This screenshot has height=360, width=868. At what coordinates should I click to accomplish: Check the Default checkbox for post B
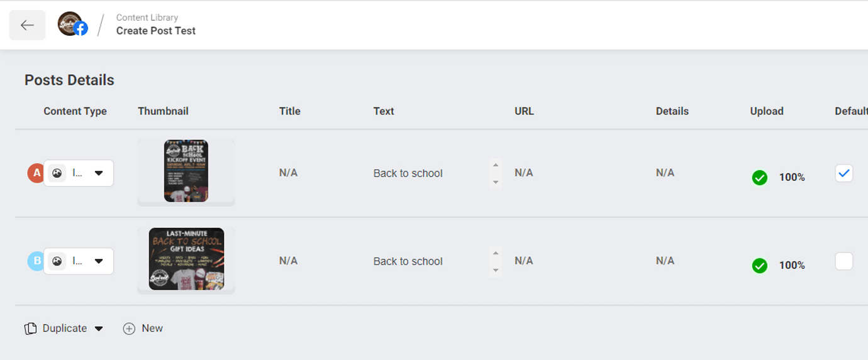[844, 261]
